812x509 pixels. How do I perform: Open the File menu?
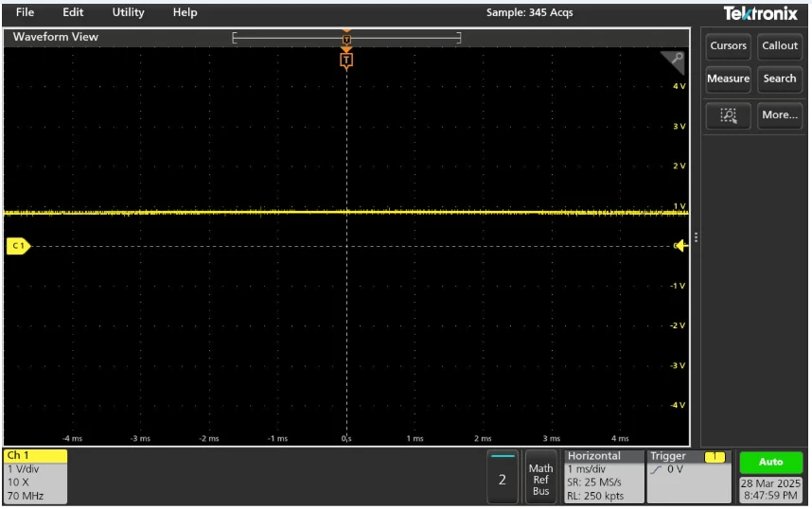point(25,12)
